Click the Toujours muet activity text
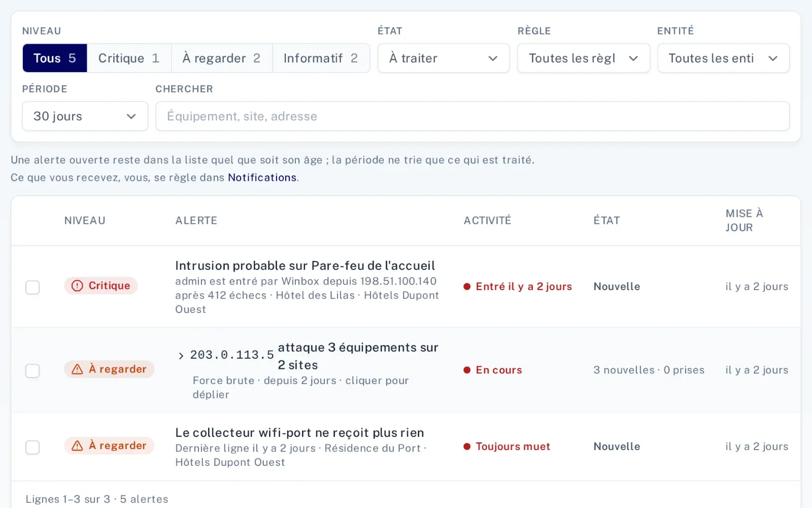This screenshot has width=812, height=508. tap(513, 447)
